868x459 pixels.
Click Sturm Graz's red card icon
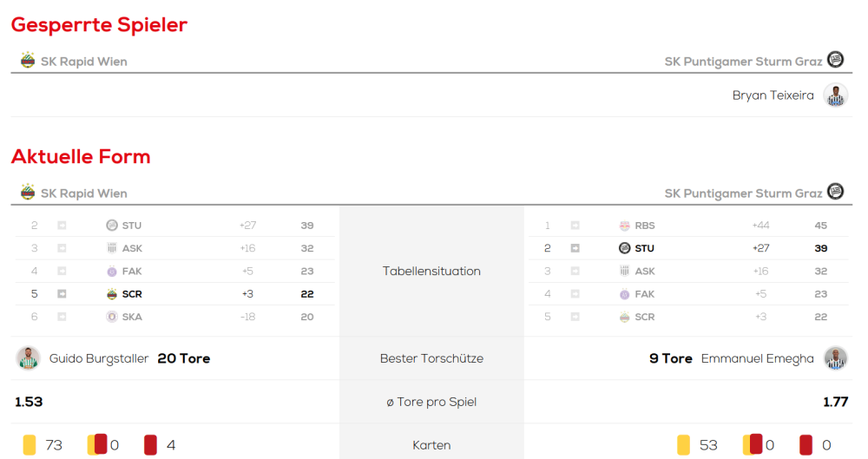click(x=806, y=445)
